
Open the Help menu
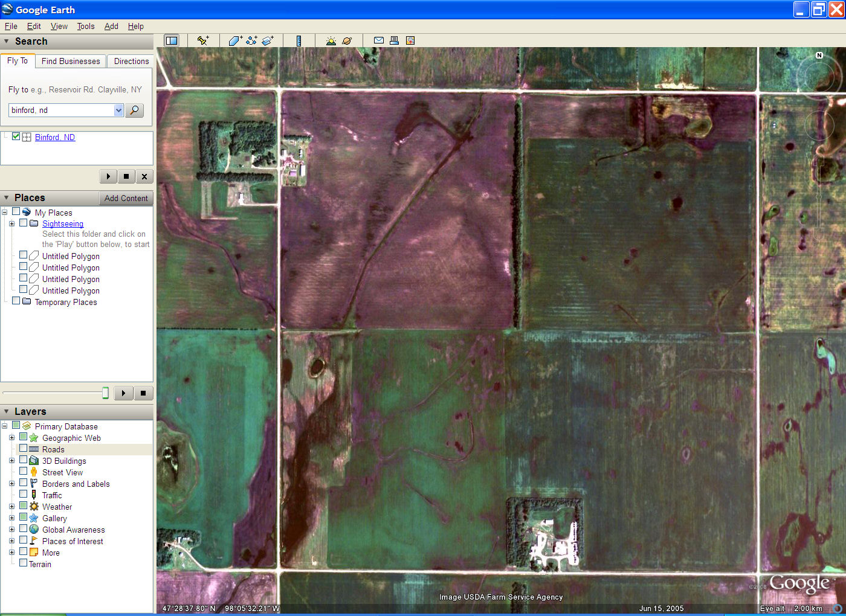tap(136, 26)
